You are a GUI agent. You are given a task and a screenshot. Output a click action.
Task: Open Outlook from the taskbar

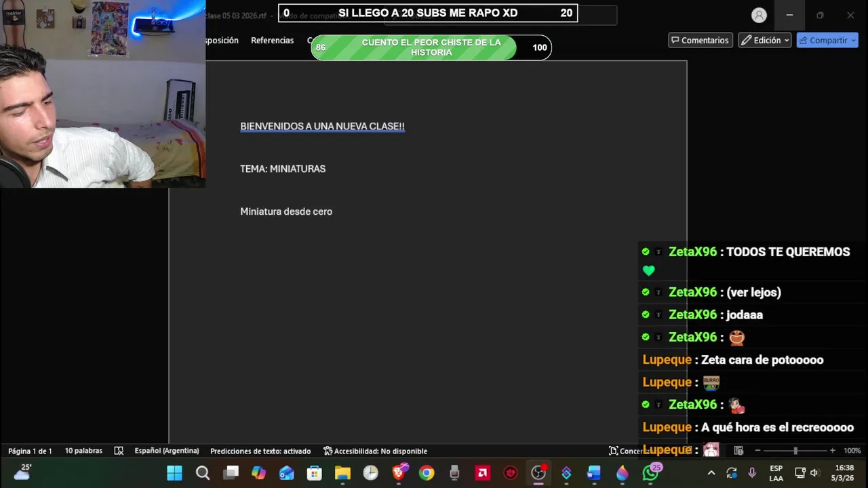pos(287,473)
